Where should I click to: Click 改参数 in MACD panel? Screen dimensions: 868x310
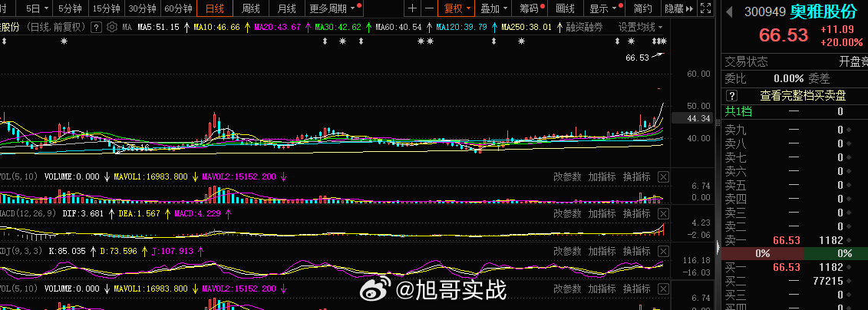[x=567, y=214]
